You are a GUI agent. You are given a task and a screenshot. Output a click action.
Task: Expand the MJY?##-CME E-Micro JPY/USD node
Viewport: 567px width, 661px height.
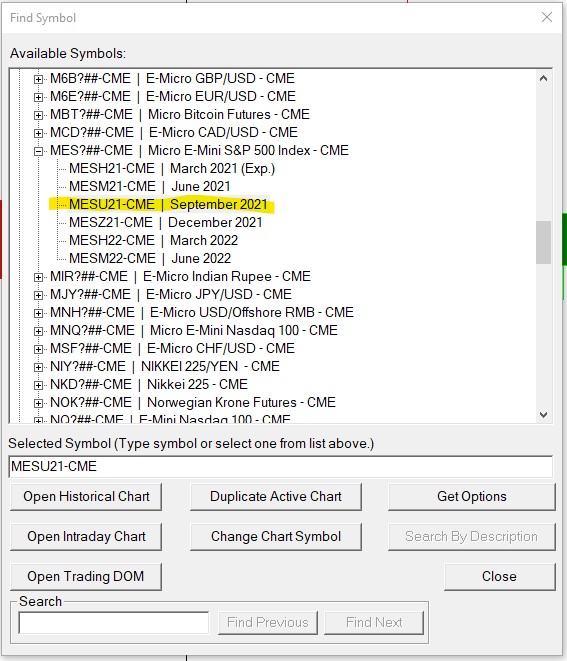click(x=38, y=295)
